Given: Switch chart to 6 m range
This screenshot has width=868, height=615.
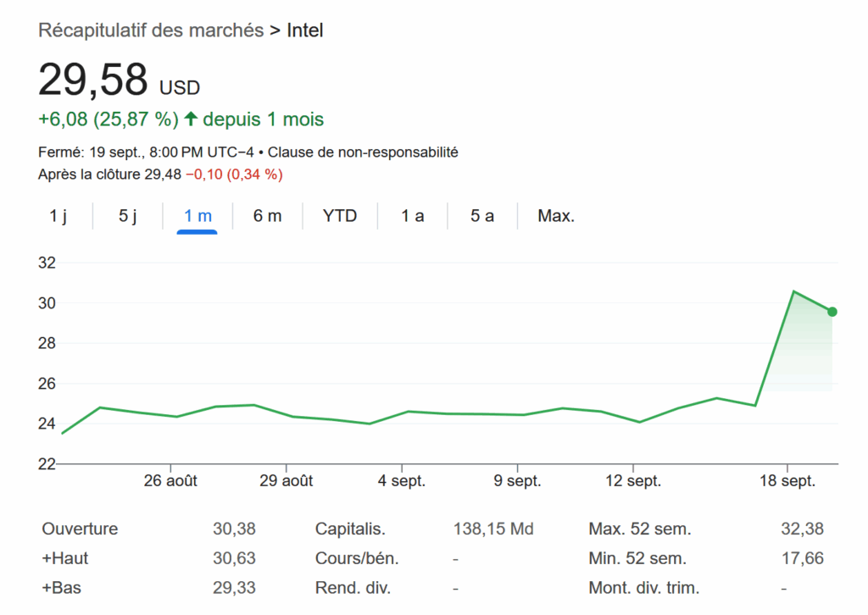Looking at the screenshot, I should pyautogui.click(x=267, y=216).
